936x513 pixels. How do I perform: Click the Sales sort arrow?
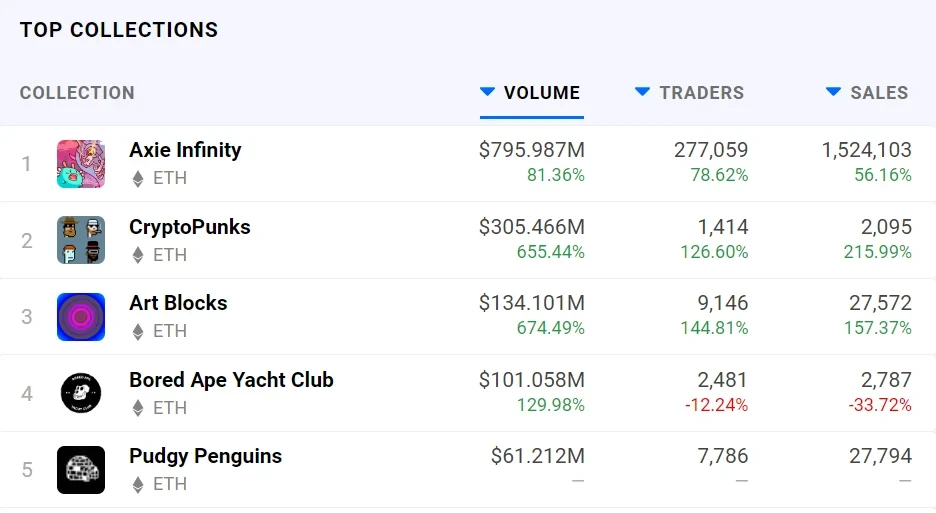834,92
